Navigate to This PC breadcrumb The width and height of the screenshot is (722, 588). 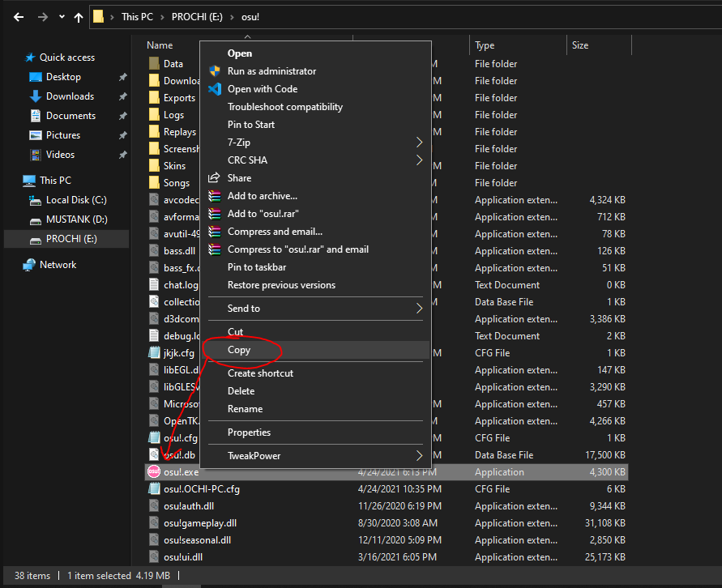click(137, 17)
